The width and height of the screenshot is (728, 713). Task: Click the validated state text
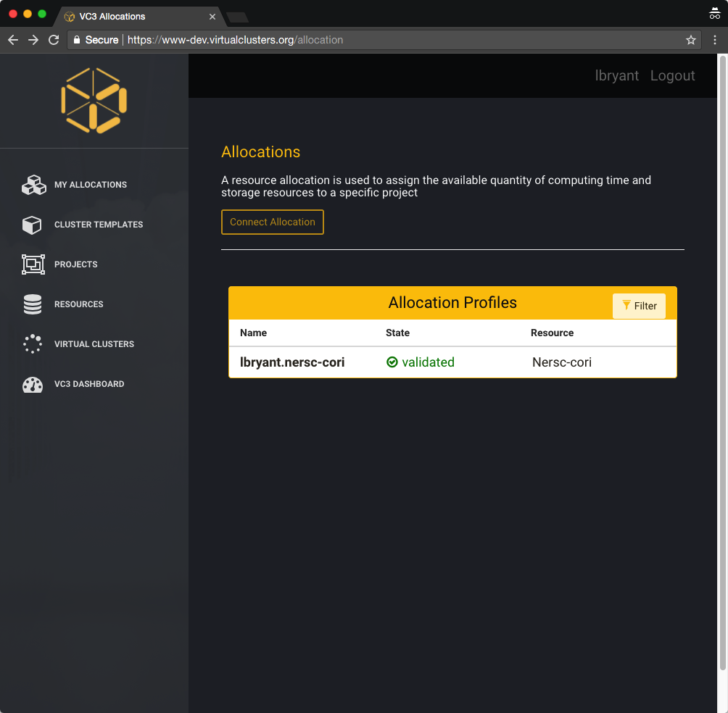428,362
